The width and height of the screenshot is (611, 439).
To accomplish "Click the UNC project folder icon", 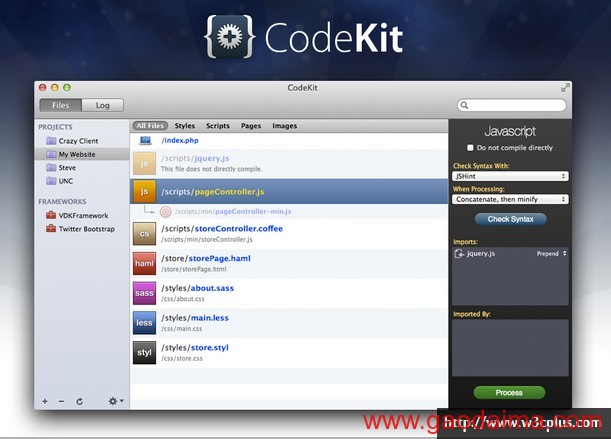I will coord(51,181).
